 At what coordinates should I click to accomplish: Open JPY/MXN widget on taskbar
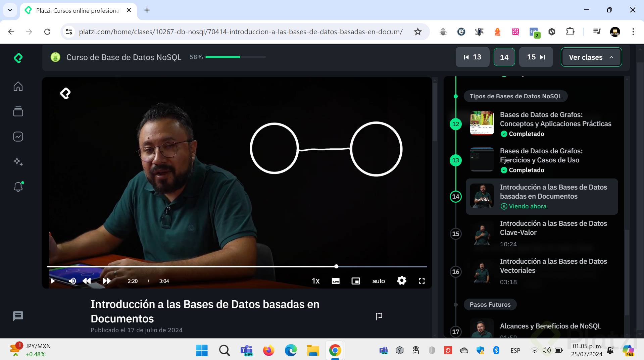31,350
